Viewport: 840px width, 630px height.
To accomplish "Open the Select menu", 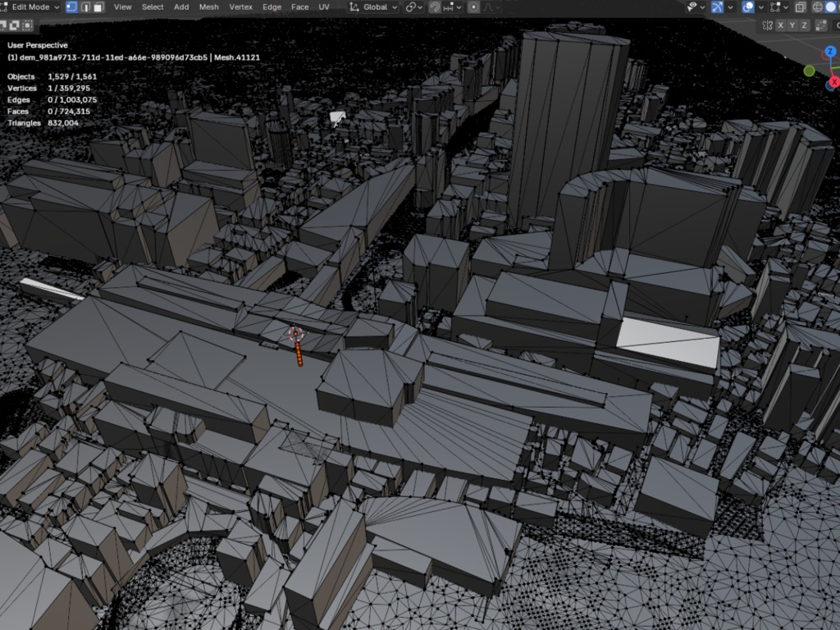I will point(153,7).
